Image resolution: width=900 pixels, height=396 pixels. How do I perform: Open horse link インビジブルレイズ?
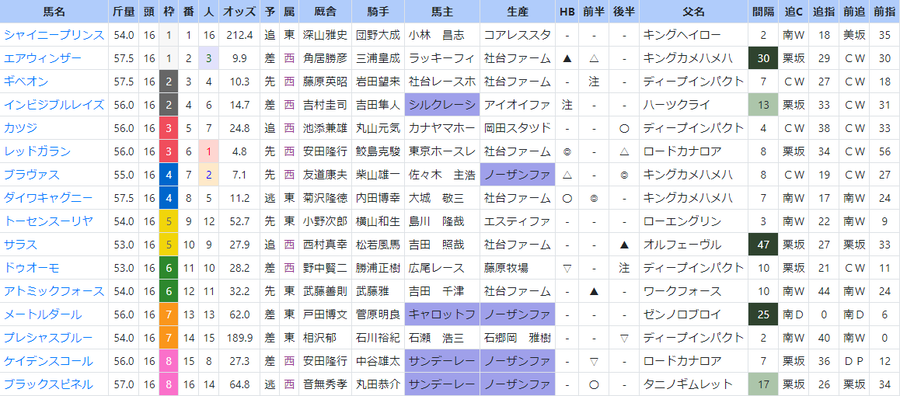54,105
